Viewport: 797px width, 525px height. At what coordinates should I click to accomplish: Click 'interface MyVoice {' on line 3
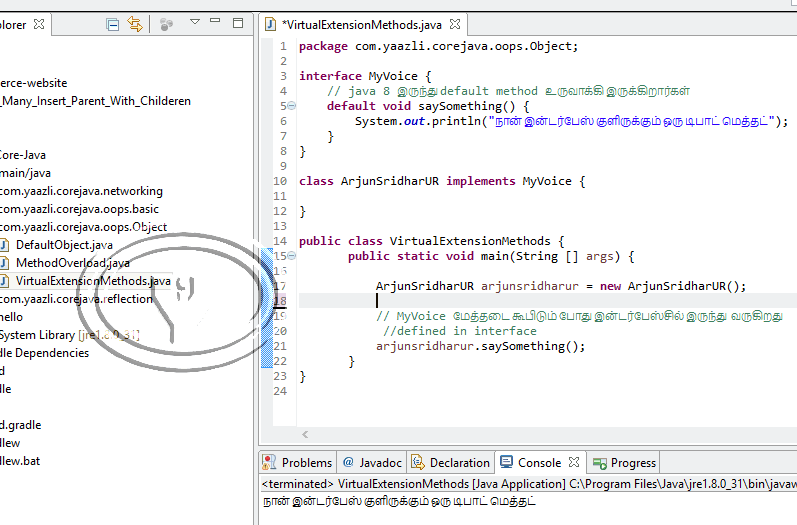(x=365, y=76)
